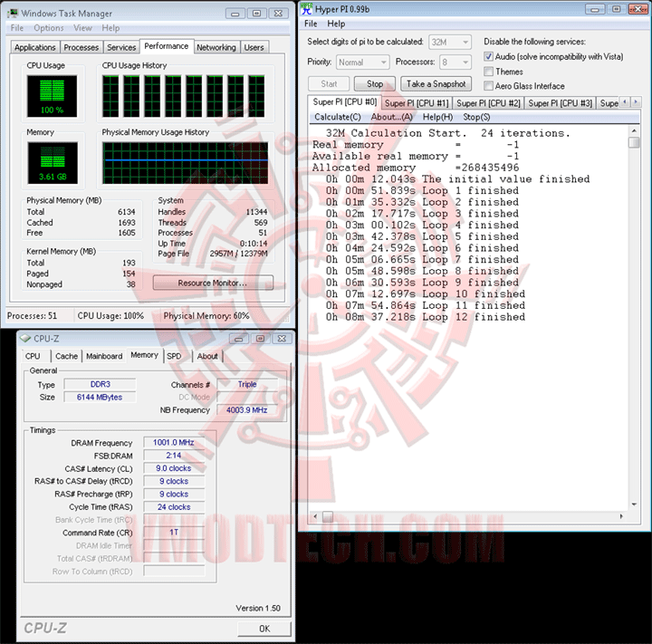Viewport: 652px width, 644px height.
Task: Click the 'Loop 12 finished' output line
Action: pos(425,317)
